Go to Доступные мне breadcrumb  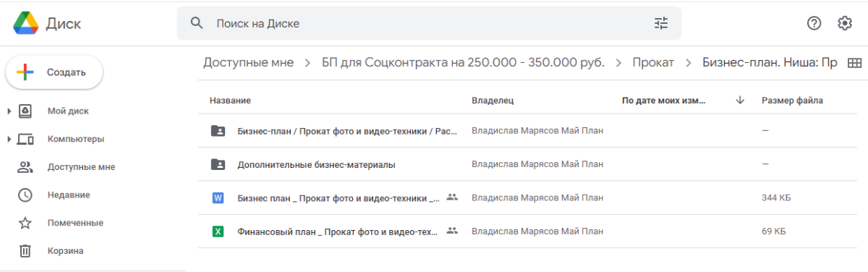(248, 63)
